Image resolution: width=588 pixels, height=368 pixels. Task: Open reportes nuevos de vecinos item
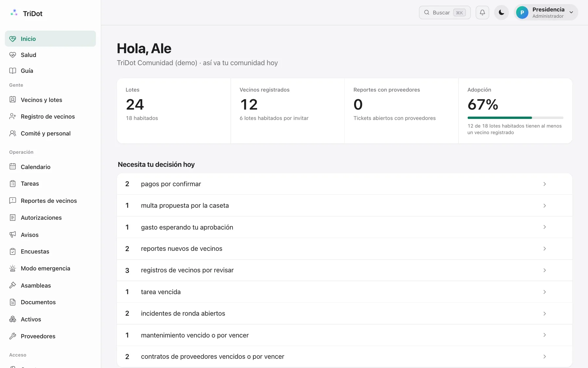click(x=344, y=249)
